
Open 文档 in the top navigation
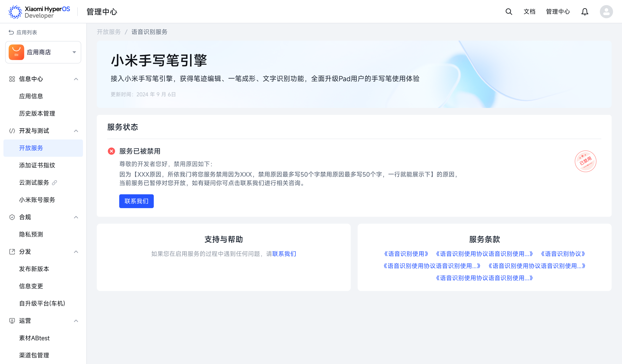click(x=529, y=12)
